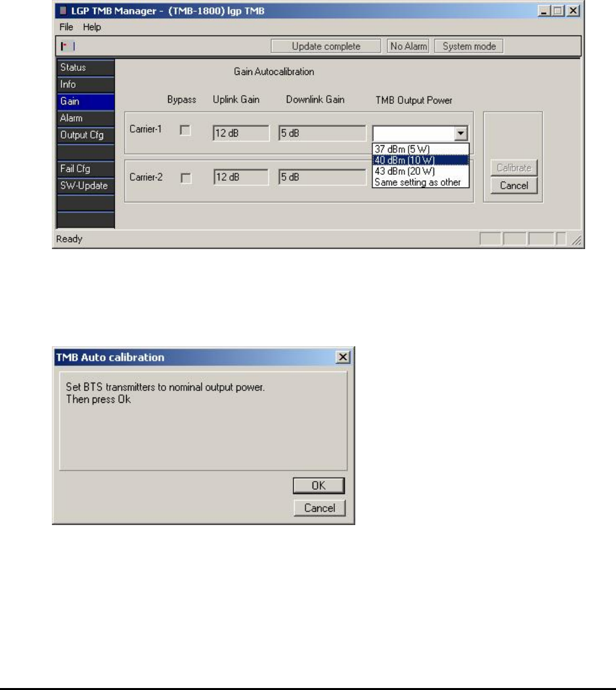The height and width of the screenshot is (690, 616).
Task: Open the Help menu
Action: pos(92,27)
